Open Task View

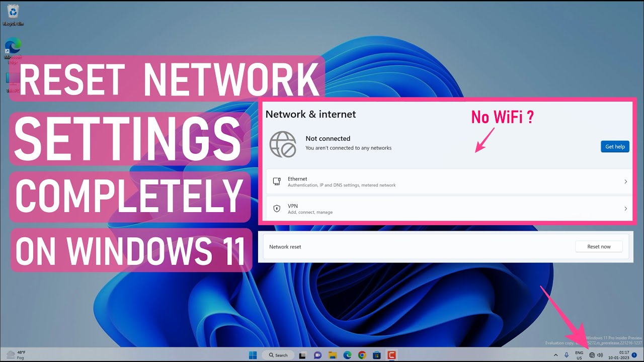click(303, 355)
